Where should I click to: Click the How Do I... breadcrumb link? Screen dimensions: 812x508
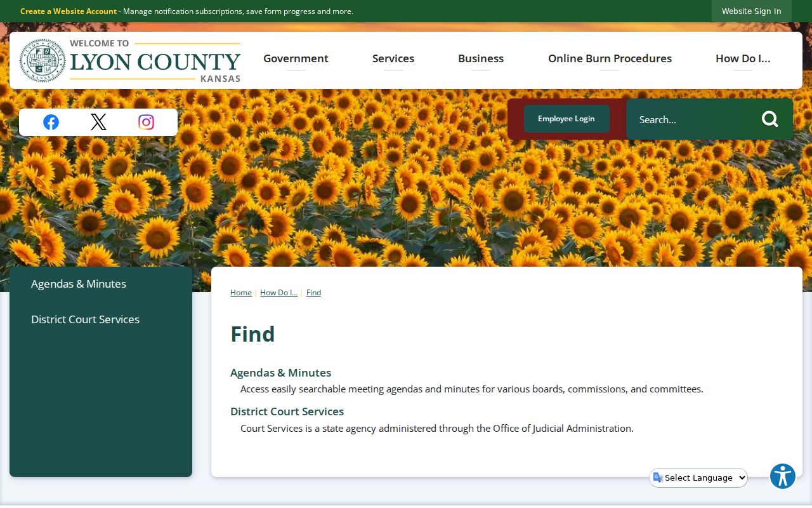[x=278, y=293]
